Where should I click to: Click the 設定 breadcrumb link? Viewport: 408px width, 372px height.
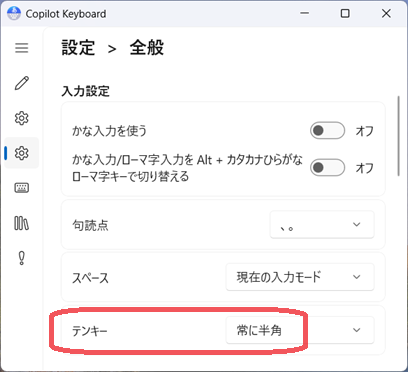pyautogui.click(x=78, y=48)
